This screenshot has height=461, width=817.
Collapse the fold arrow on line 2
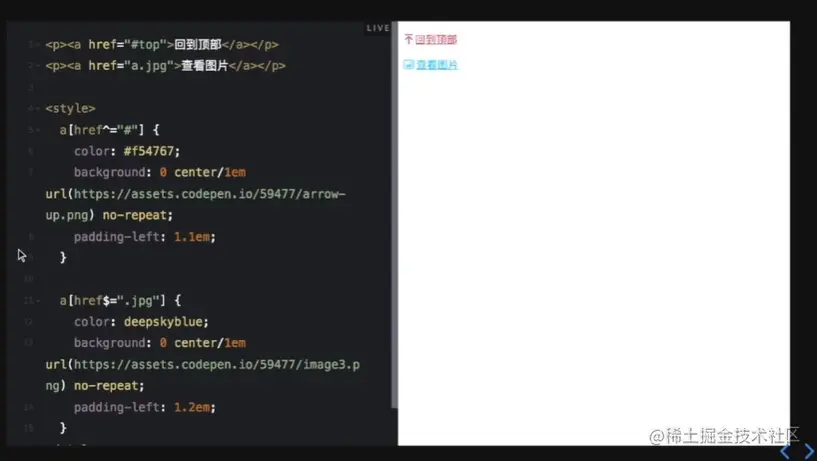38,66
